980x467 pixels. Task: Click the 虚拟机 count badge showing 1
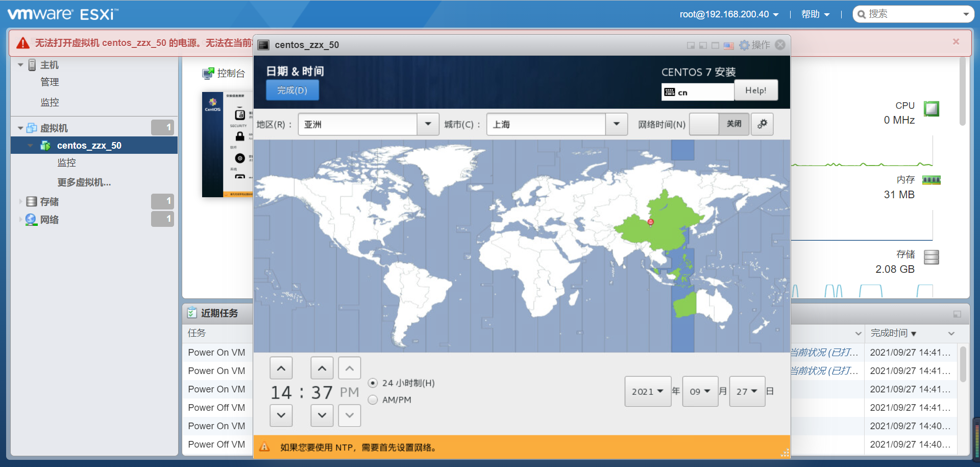click(163, 128)
